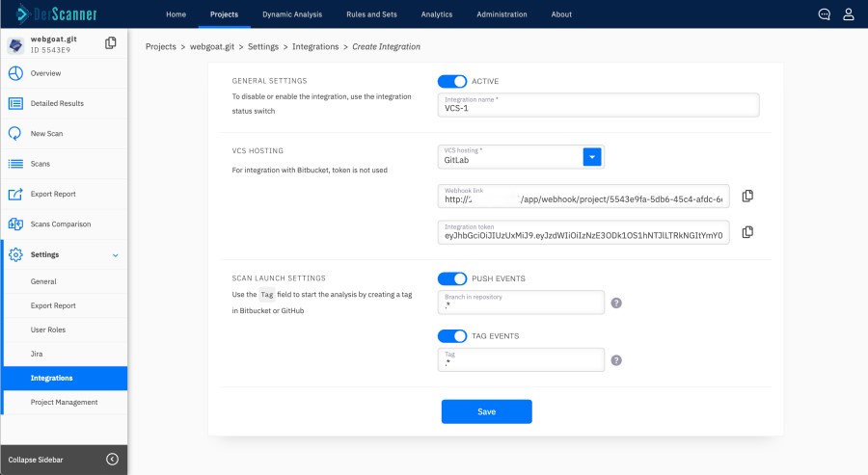Select Project Management settings
Image resolution: width=868 pixels, height=475 pixels.
coord(66,402)
